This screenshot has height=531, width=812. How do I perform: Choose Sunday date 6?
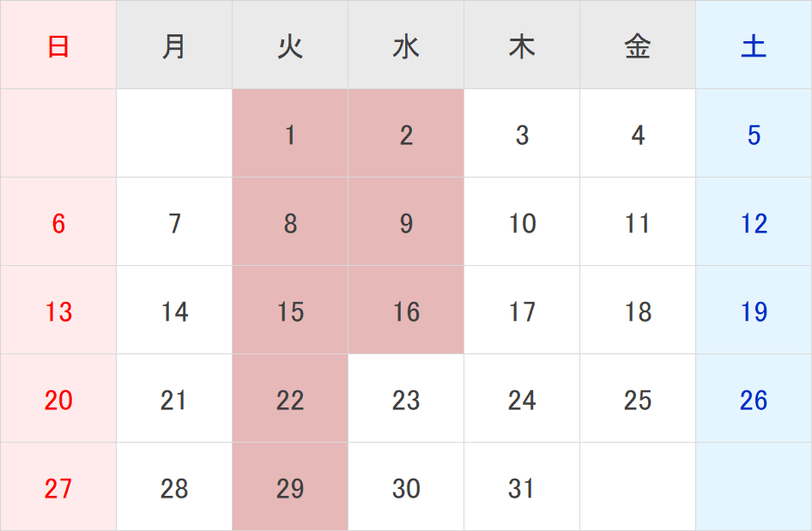point(58,222)
